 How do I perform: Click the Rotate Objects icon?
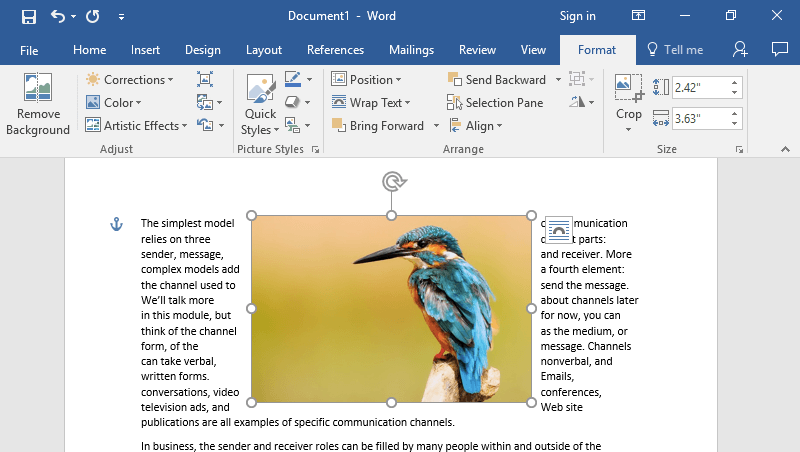tap(579, 102)
